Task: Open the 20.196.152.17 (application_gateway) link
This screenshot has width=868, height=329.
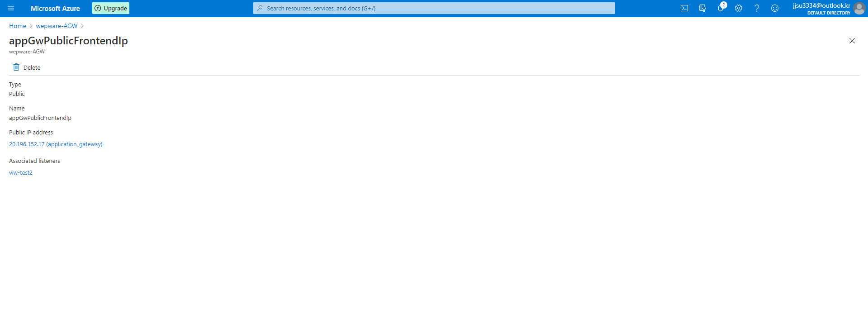Action: [x=56, y=144]
